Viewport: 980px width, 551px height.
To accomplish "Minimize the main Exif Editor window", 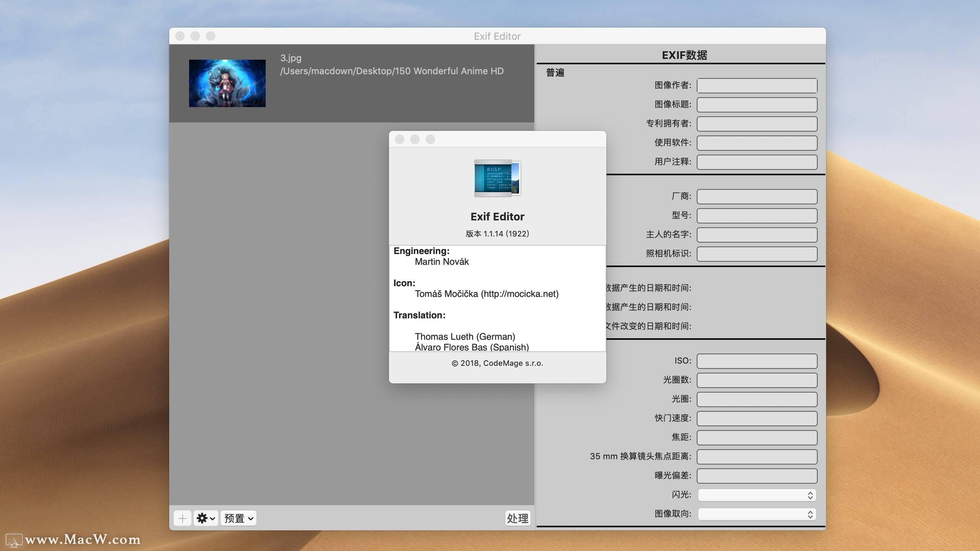I will tap(195, 36).
